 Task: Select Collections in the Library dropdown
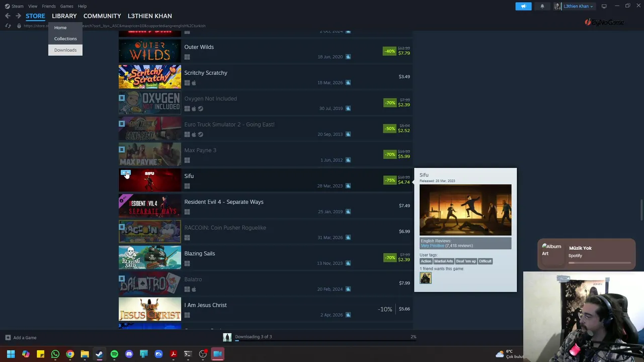click(65, 39)
